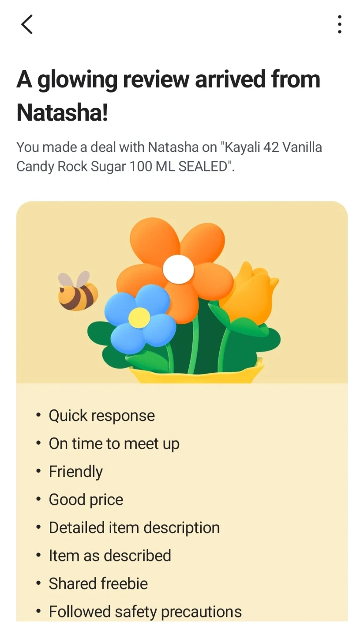364x636 pixels.
Task: Tap the "Friendly" compliment
Action: click(75, 472)
